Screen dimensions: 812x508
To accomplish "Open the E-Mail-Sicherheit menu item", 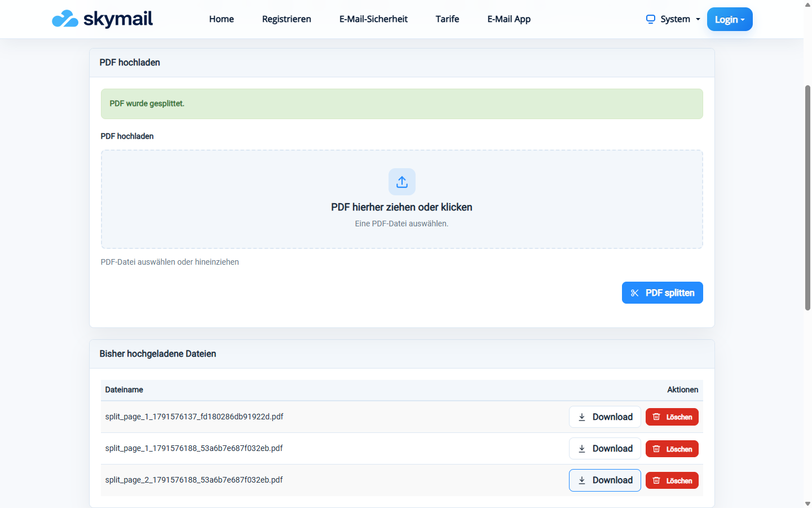I will pos(373,19).
